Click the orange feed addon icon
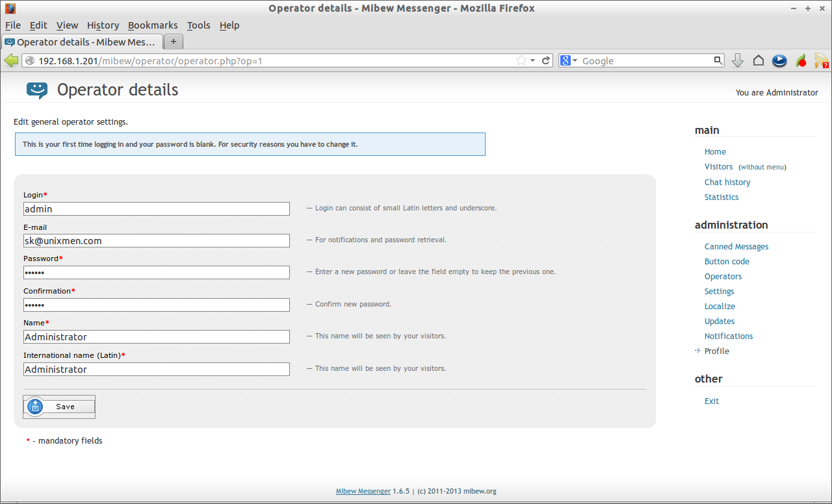832x504 pixels. pyautogui.click(x=822, y=60)
